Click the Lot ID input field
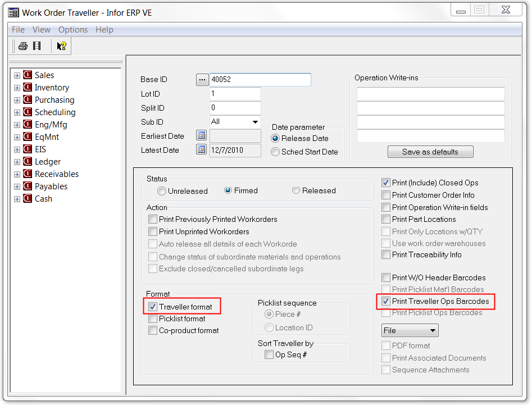Image resolution: width=532 pixels, height=405 pixels. 235,94
